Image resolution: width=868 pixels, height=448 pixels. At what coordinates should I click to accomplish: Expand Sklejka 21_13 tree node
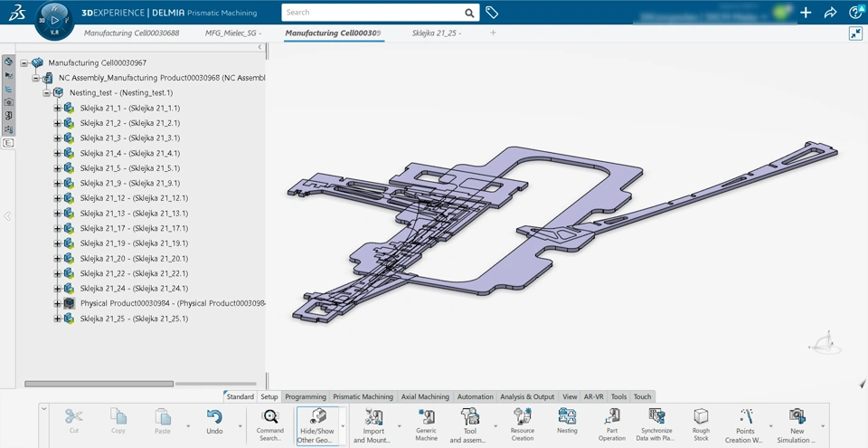coord(58,214)
